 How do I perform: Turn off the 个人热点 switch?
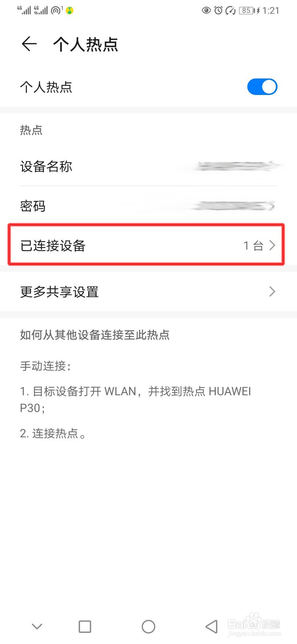(262, 87)
